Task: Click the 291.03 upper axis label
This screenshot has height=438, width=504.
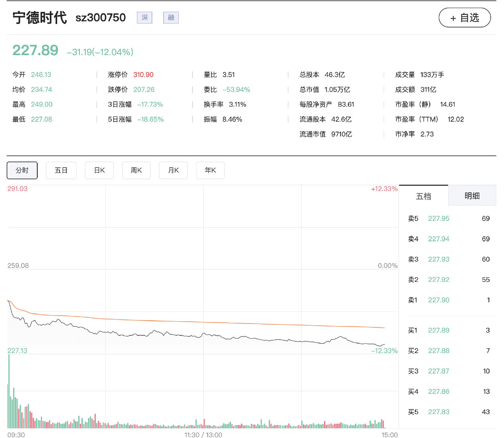Action: [x=17, y=189]
